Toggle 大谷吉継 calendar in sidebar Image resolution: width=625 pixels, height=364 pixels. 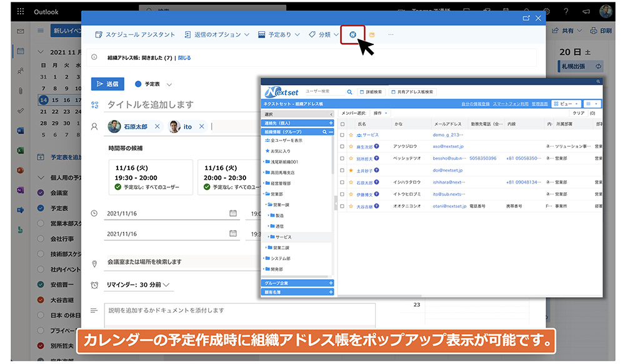click(x=41, y=300)
